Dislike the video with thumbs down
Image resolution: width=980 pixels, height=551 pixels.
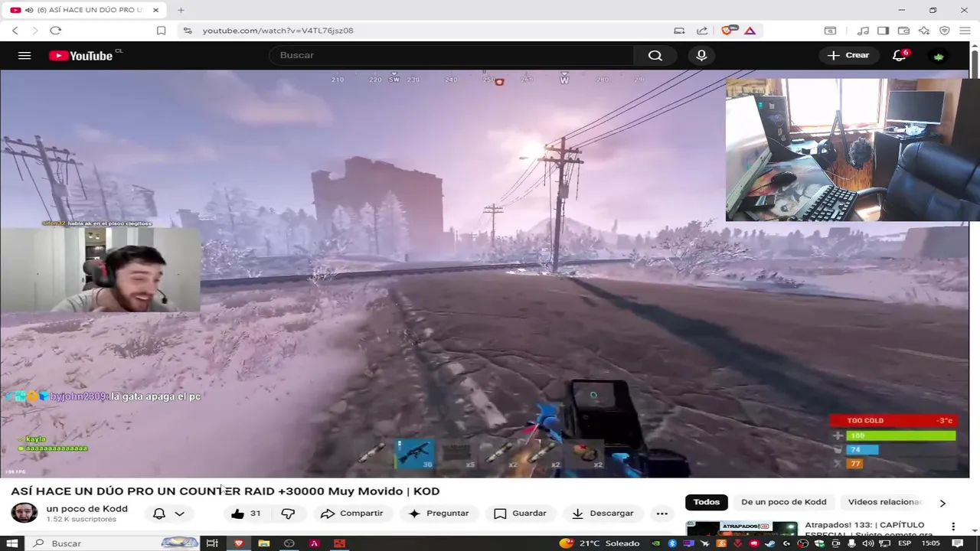pos(288,514)
